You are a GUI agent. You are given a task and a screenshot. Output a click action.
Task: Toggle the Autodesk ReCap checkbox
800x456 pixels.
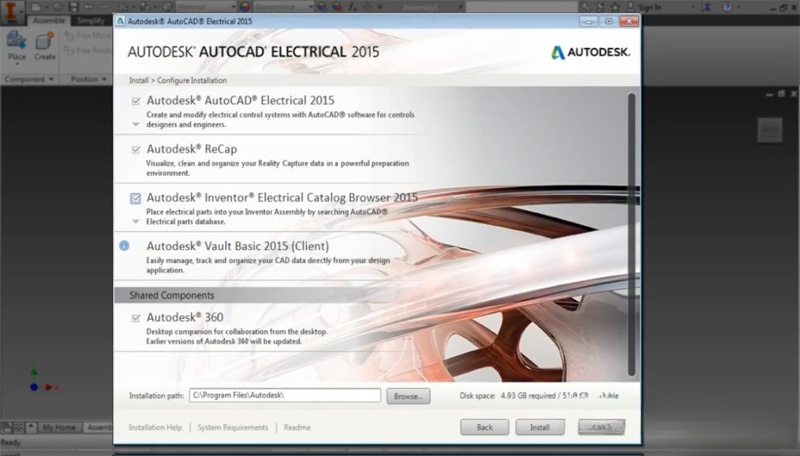[136, 149]
